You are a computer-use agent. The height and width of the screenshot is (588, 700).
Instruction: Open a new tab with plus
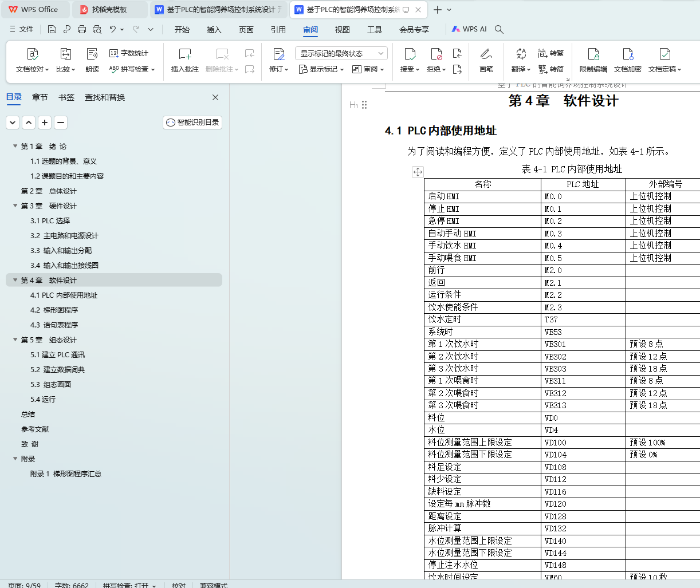pyautogui.click(x=438, y=10)
